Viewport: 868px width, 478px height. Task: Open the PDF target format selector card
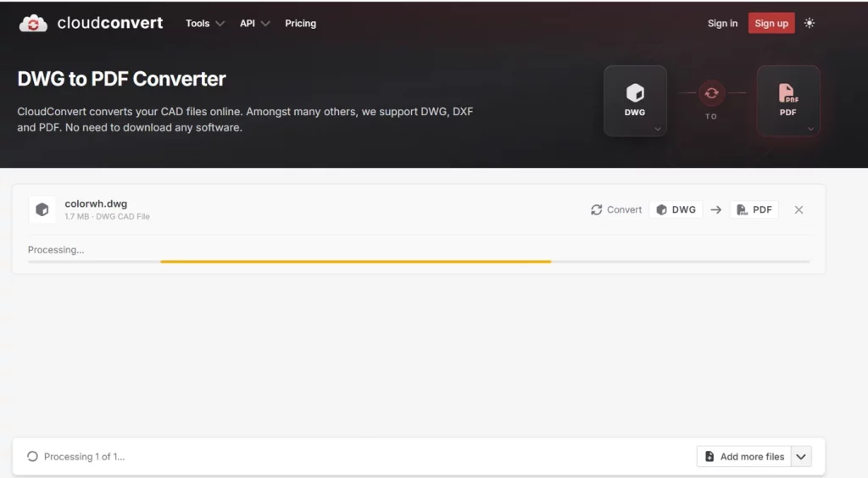pos(788,101)
